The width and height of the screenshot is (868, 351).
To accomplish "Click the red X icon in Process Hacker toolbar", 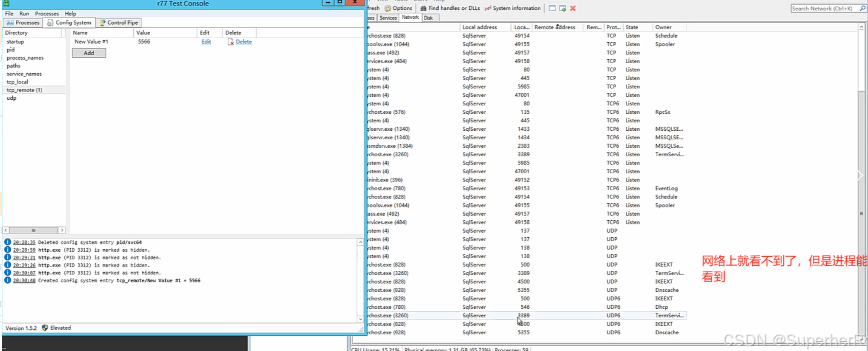I will coord(573,8).
